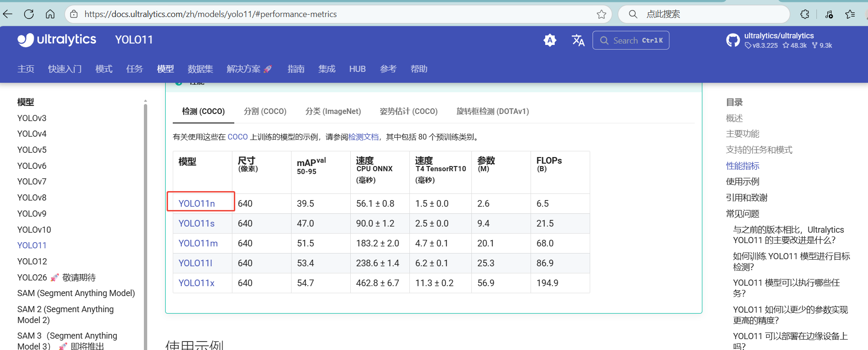
Task: Open YOLO26 敬请期待 in the sidebar
Action: (x=56, y=278)
